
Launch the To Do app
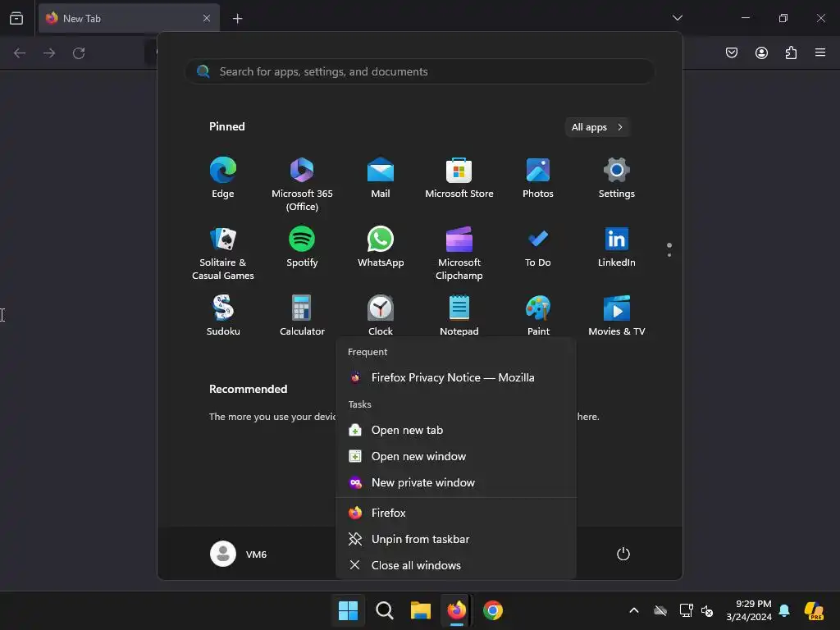(x=538, y=248)
